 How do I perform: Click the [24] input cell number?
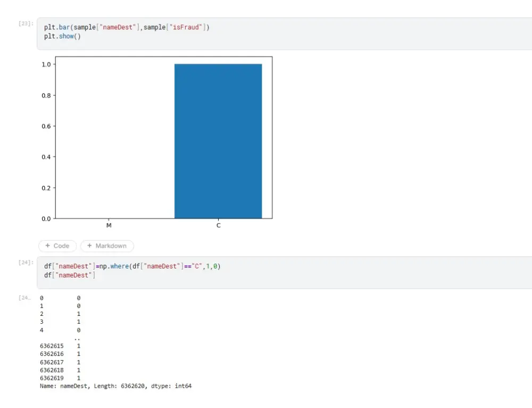(26, 262)
